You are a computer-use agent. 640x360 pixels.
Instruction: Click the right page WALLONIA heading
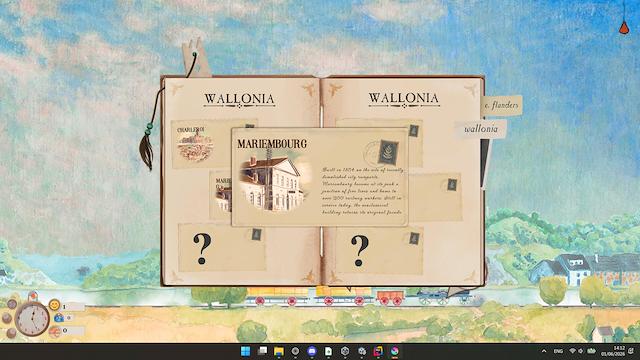tap(404, 98)
